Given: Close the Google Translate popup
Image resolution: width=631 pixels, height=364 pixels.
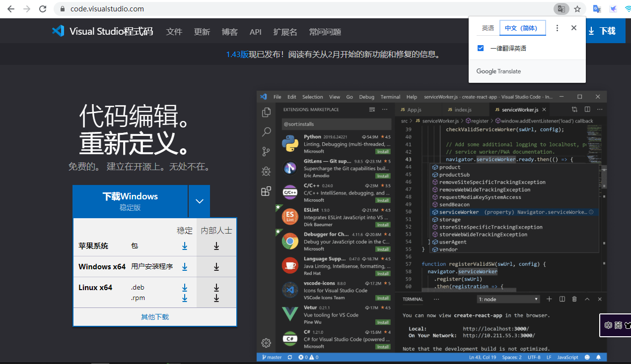Looking at the screenshot, I should pos(574,28).
